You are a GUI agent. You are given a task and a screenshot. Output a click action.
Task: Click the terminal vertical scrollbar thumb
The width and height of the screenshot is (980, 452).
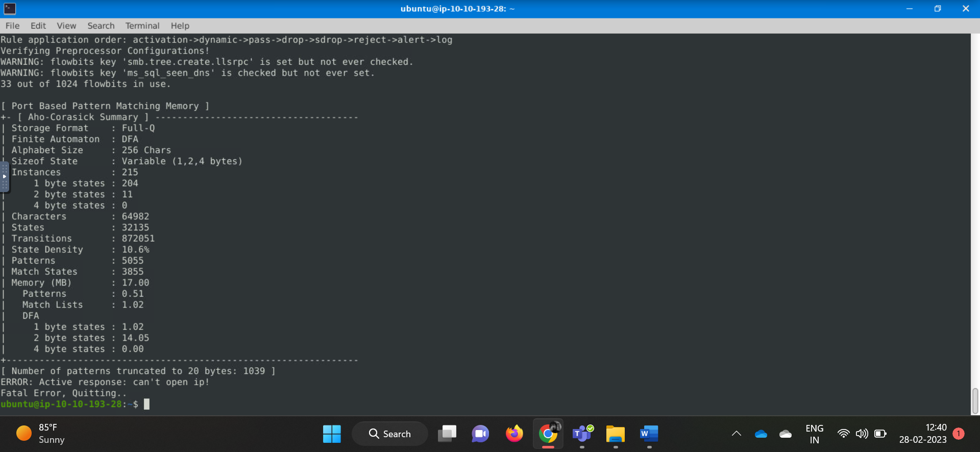(x=975, y=400)
